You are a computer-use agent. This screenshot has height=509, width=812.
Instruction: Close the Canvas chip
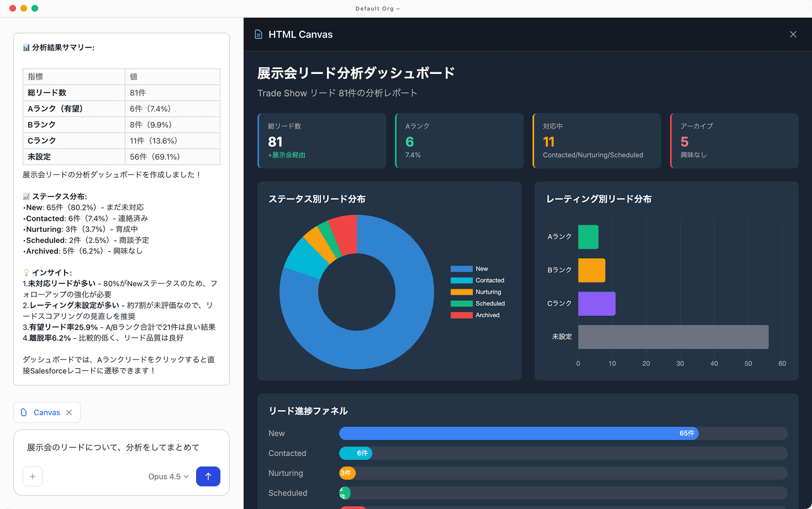68,412
